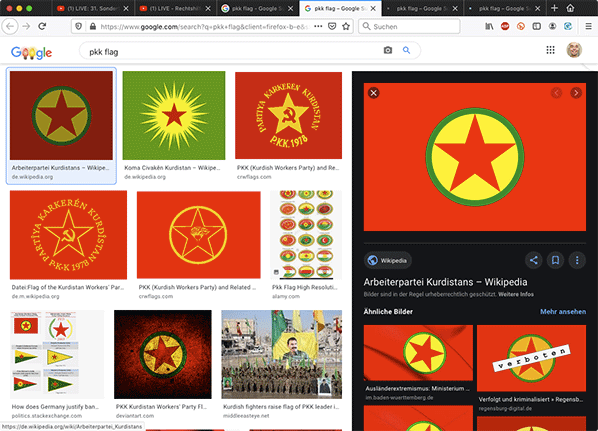Click the Pocket save icon
Viewport: 598px width, 431px height.
click(332, 26)
